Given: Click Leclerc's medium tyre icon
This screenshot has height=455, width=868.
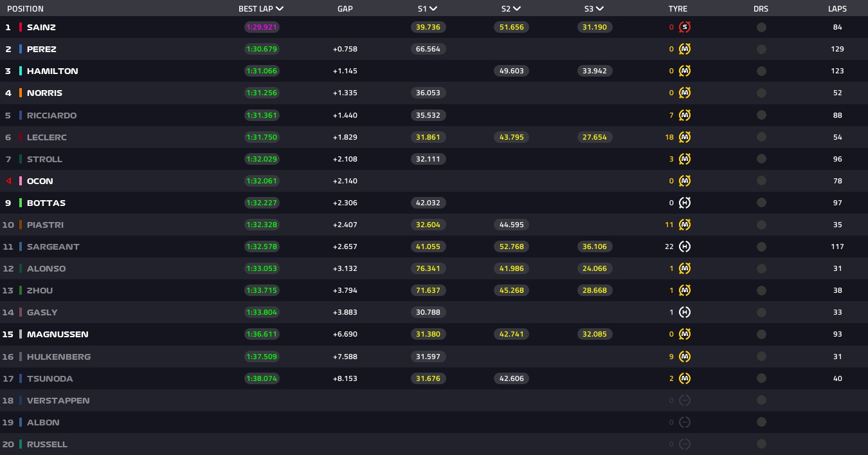Looking at the screenshot, I should [685, 137].
